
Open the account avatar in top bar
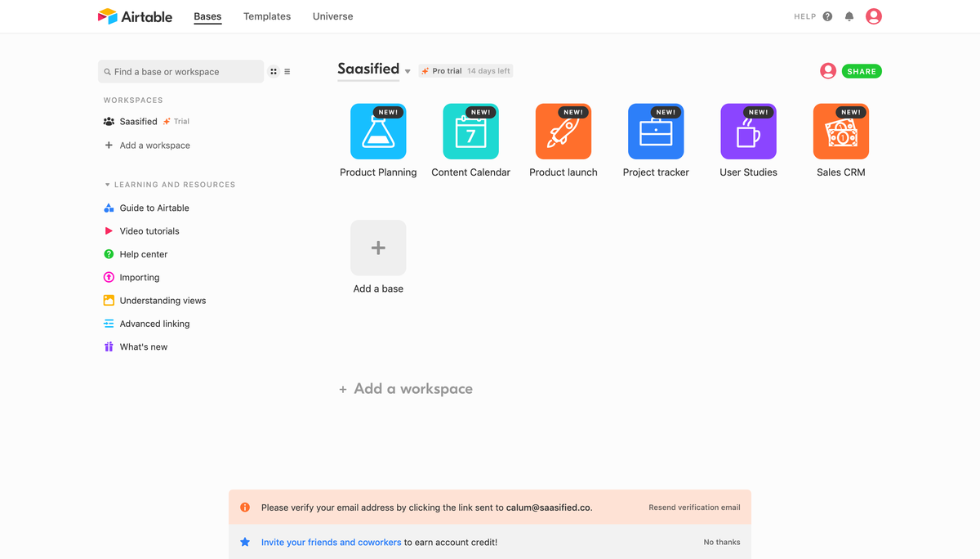click(x=874, y=16)
